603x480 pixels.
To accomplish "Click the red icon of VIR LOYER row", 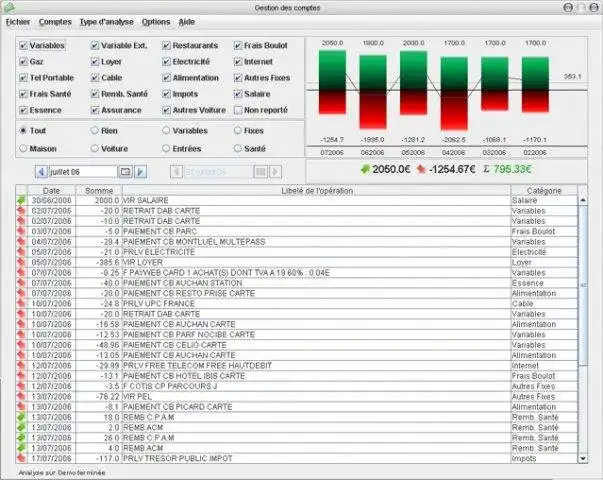I will tap(21, 262).
